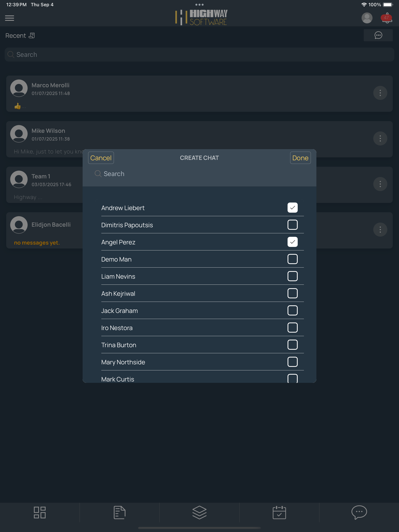Tap the Recent list icon
The width and height of the screenshot is (399, 532).
(x=32, y=36)
